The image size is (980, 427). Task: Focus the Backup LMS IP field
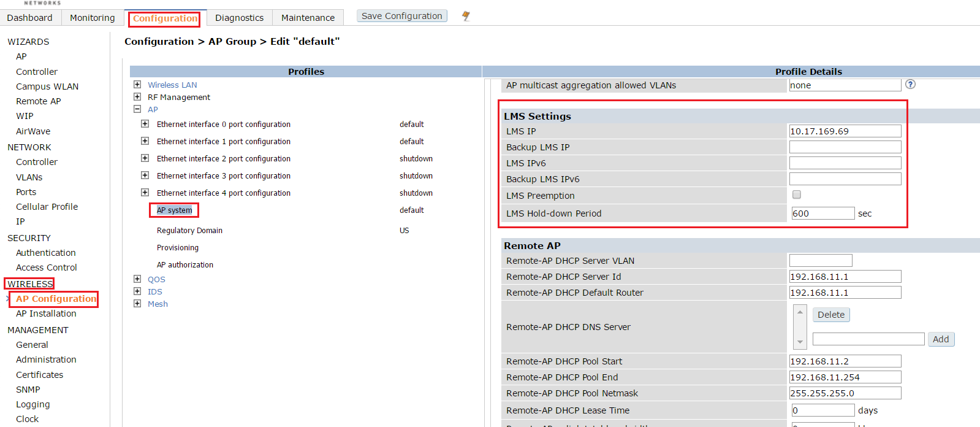coord(845,147)
